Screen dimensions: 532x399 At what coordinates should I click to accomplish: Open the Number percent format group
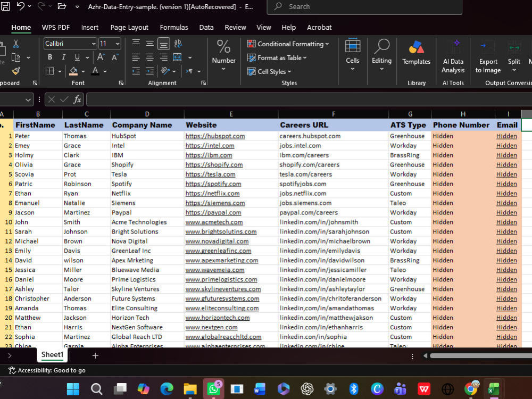pyautogui.click(x=223, y=55)
